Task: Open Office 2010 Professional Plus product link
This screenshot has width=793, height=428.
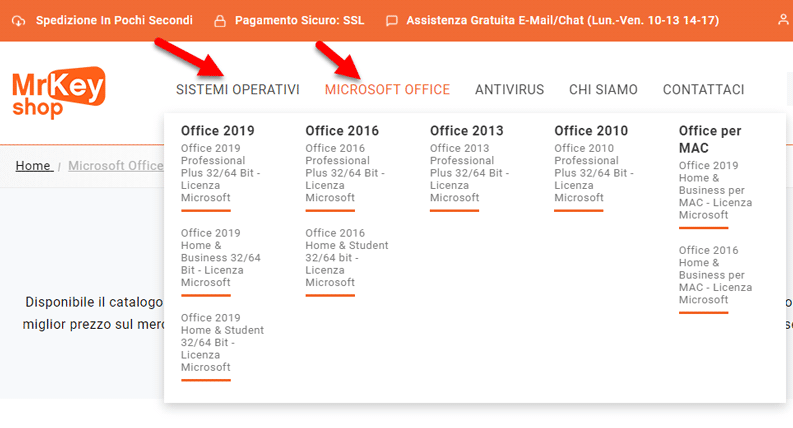Action: click(594, 173)
